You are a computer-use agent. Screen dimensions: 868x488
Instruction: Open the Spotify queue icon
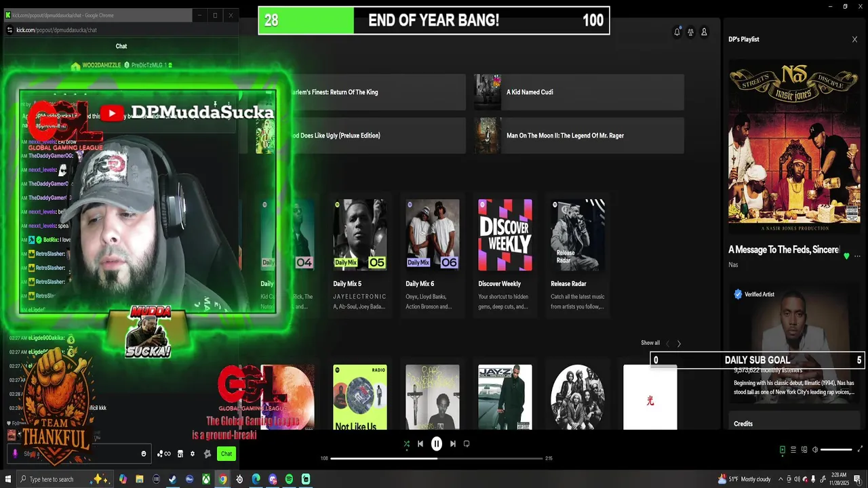[793, 449]
